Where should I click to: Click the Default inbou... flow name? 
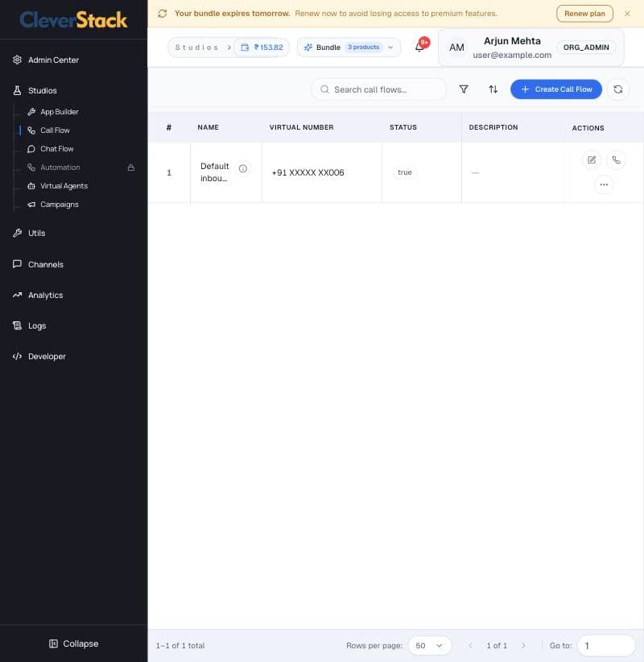(214, 172)
